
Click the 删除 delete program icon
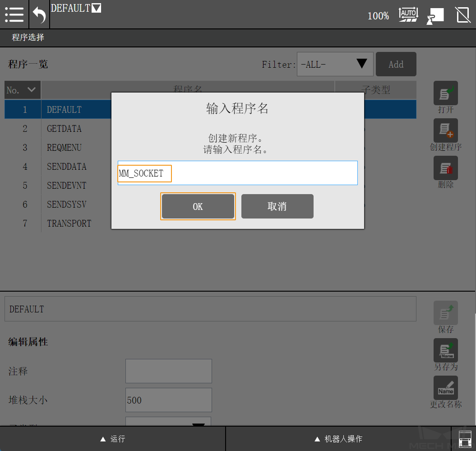click(445, 168)
